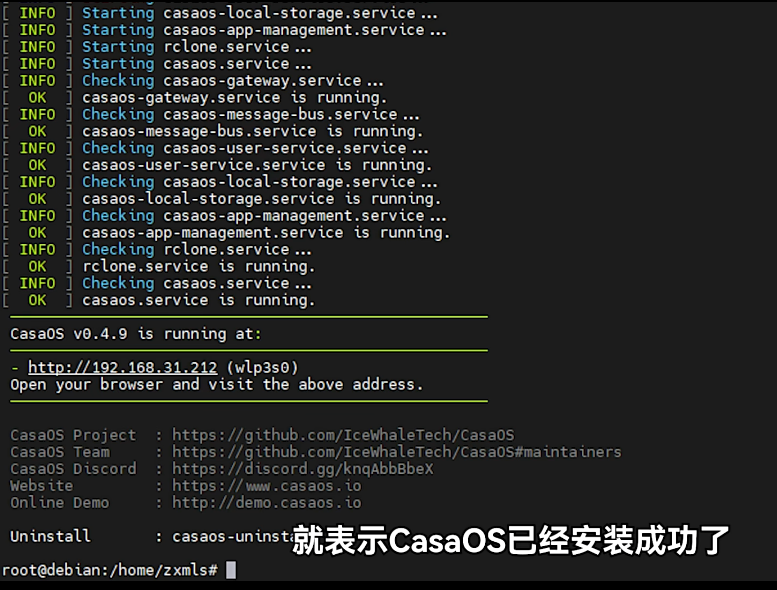Click the 'CasaOS Project' label
The width and height of the screenshot is (777, 590).
click(73, 435)
